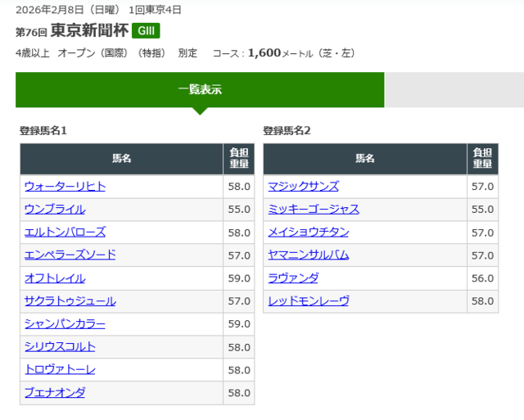The height and width of the screenshot is (420, 524).
Task: Select the ヤマニンサルバム link
Action: pyautogui.click(x=308, y=255)
